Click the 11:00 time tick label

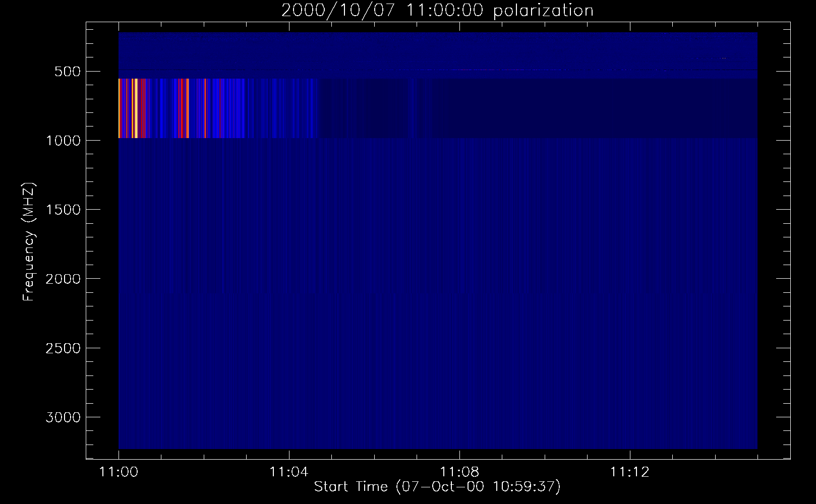(x=119, y=472)
